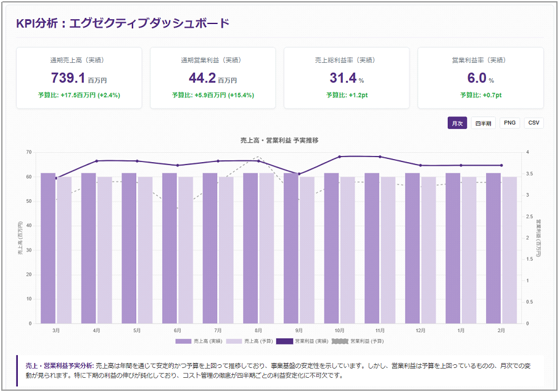Screen dimensions: 560x392
Task: Select the 通期営業利益（実績）KPI card
Action: pos(213,76)
